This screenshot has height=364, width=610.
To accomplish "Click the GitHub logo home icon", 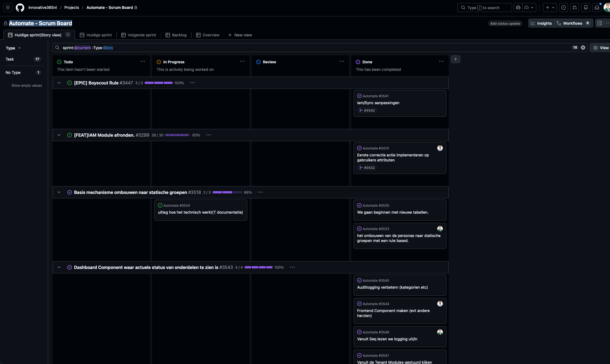I will click(x=20, y=8).
